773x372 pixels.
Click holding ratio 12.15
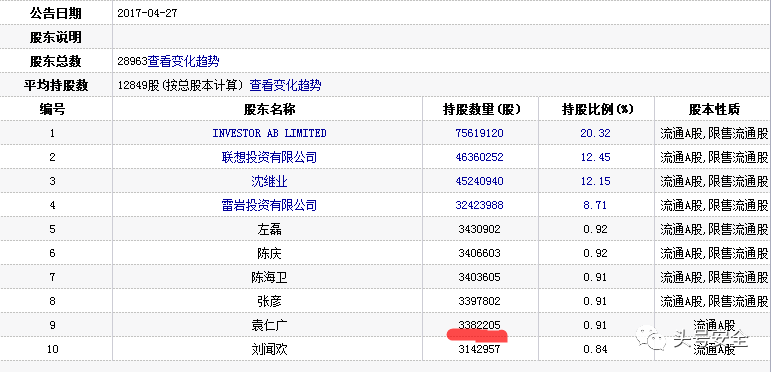596,181
